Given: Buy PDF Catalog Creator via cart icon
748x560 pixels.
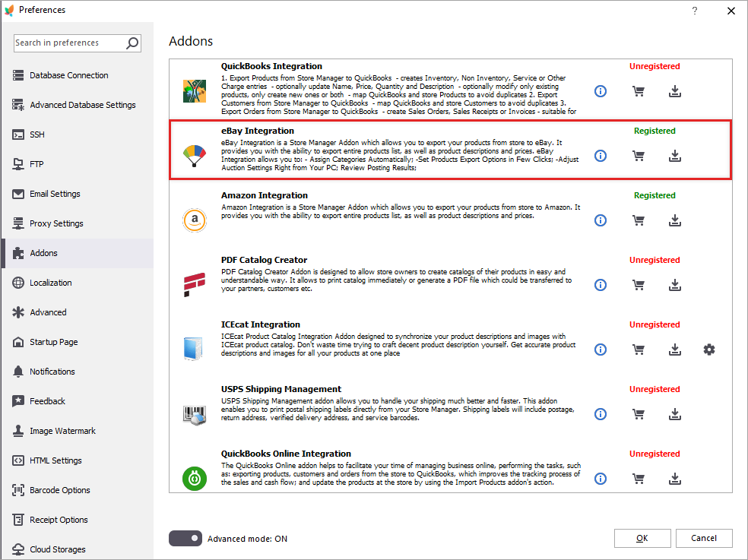Looking at the screenshot, I should point(639,285).
